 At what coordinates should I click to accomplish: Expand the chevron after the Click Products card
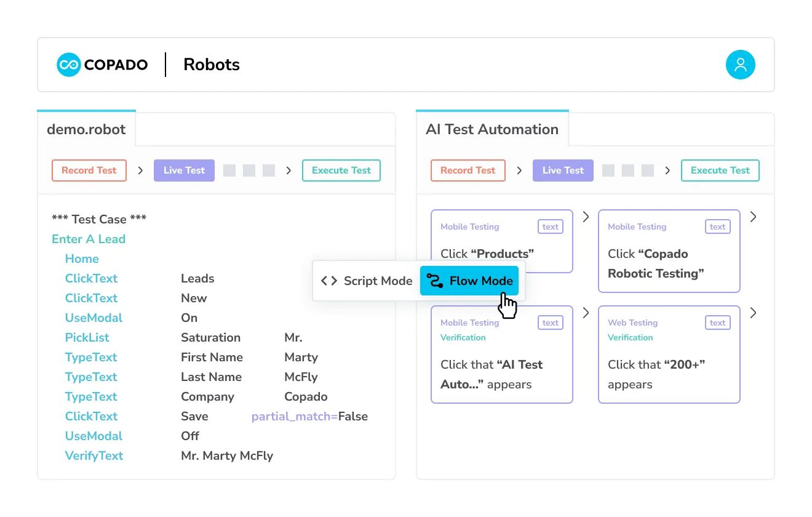pyautogui.click(x=585, y=217)
